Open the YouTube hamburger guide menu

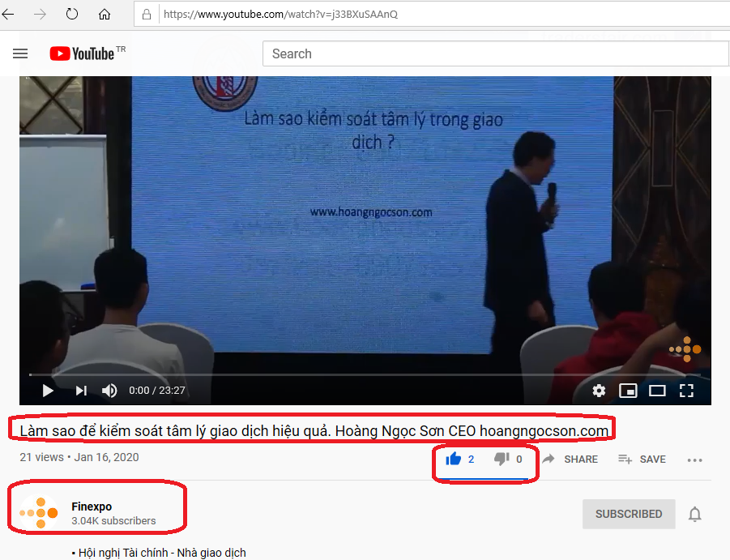coord(20,53)
